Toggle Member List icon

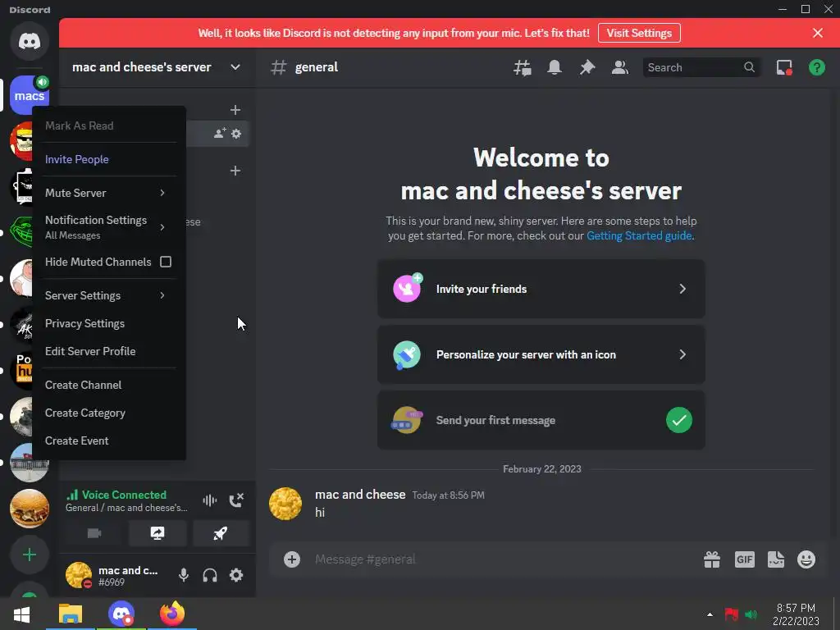(620, 67)
